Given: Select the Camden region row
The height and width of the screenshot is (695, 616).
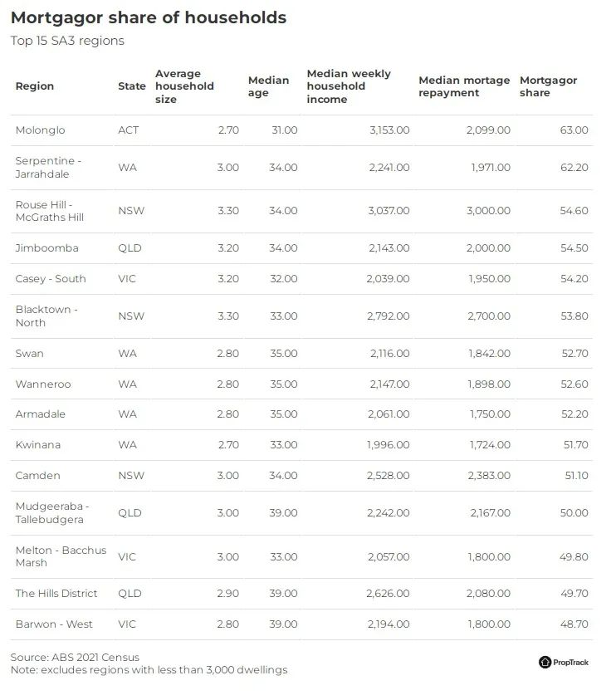Looking at the screenshot, I should (302, 476).
